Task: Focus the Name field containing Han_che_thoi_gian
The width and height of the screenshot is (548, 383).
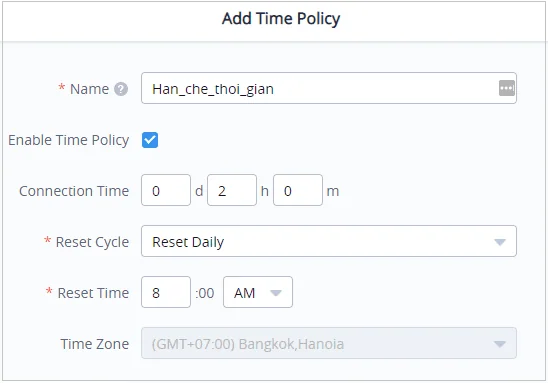Action: tap(329, 88)
